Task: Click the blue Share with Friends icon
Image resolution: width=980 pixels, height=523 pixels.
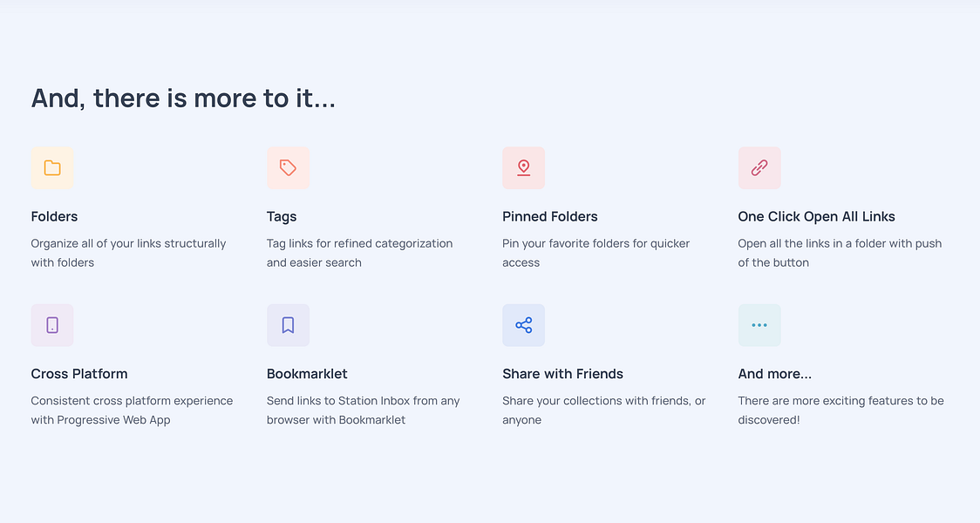Action: (x=524, y=325)
